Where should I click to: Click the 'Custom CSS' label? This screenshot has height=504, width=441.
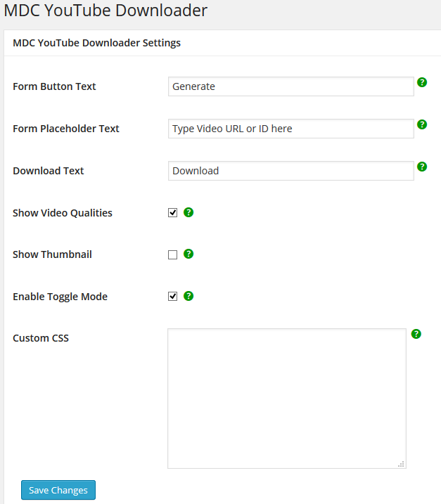tap(41, 338)
